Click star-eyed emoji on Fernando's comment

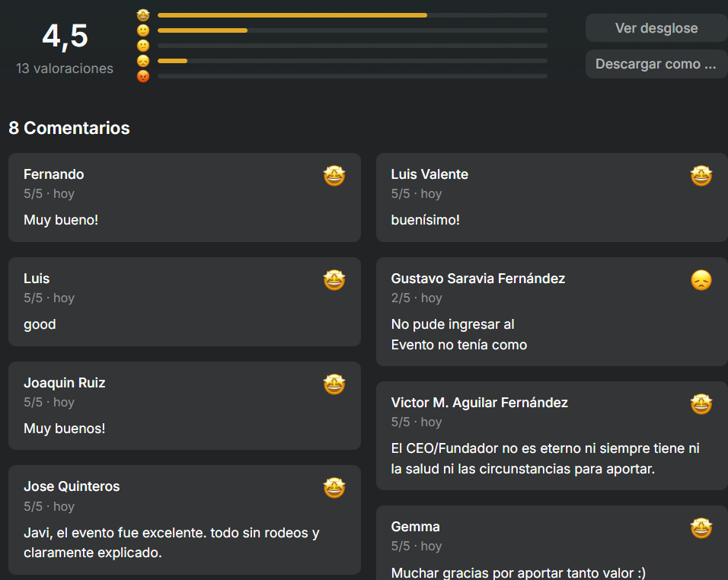click(x=334, y=177)
